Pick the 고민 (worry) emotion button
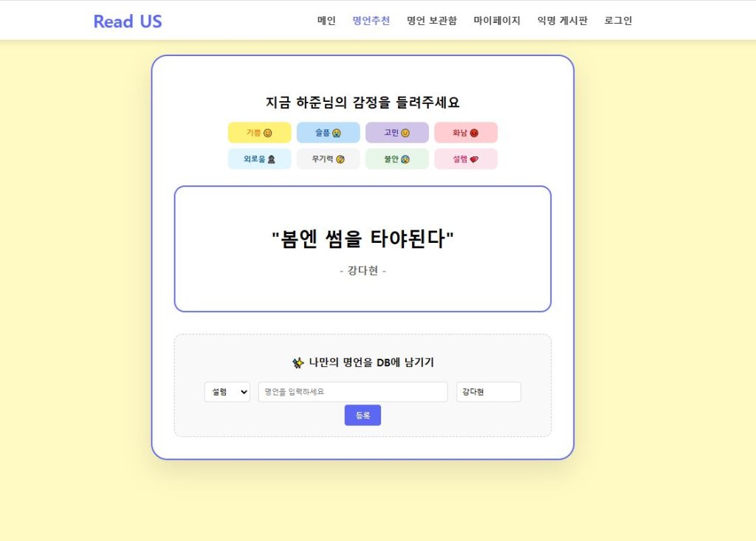756x541 pixels. [x=396, y=133]
